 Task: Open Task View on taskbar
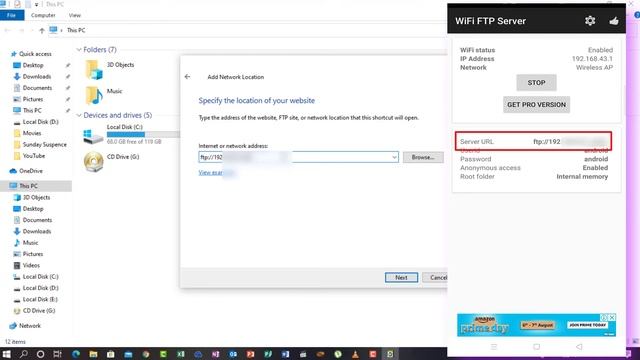pos(58,354)
